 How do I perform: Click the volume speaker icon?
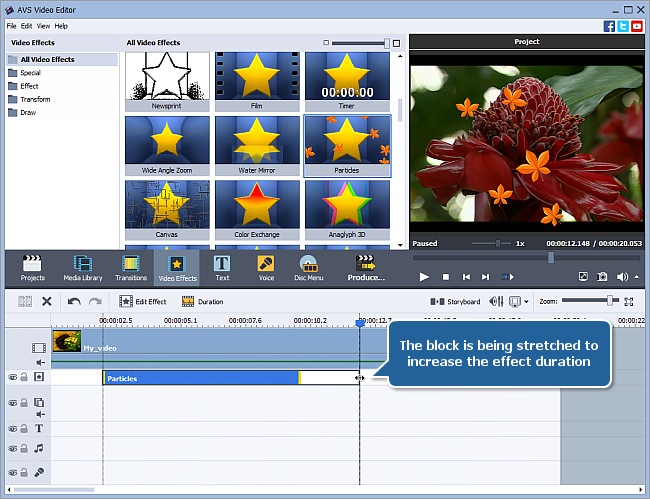point(622,276)
